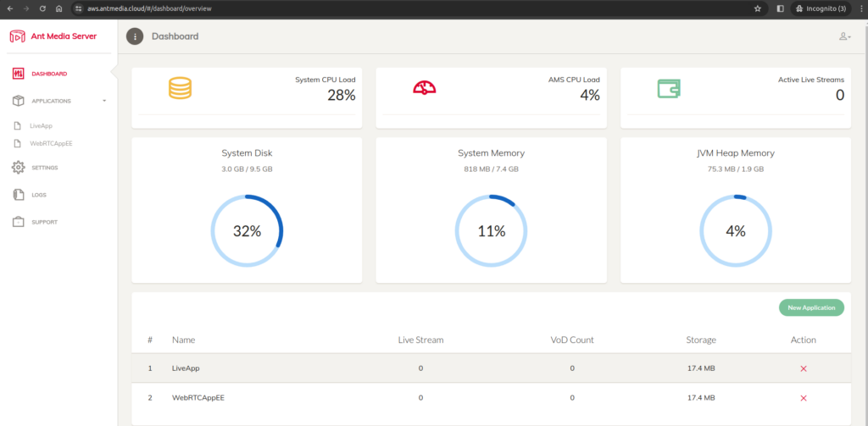Open the Dashboard sidebar icon
Viewport: 868px width, 426px height.
pos(19,74)
